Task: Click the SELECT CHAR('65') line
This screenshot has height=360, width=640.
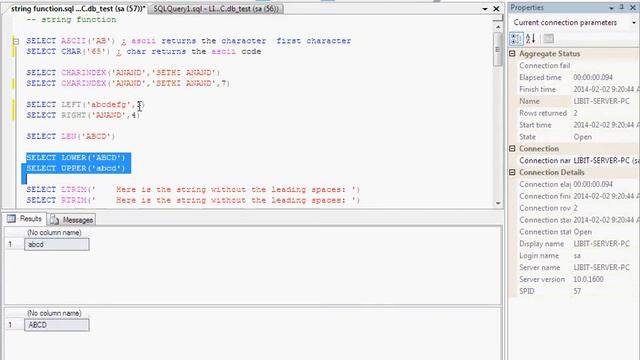Action: click(144, 51)
